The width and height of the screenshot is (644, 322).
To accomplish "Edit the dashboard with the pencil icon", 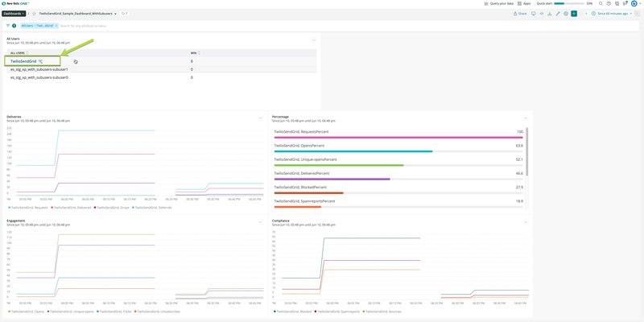I will point(558,14).
